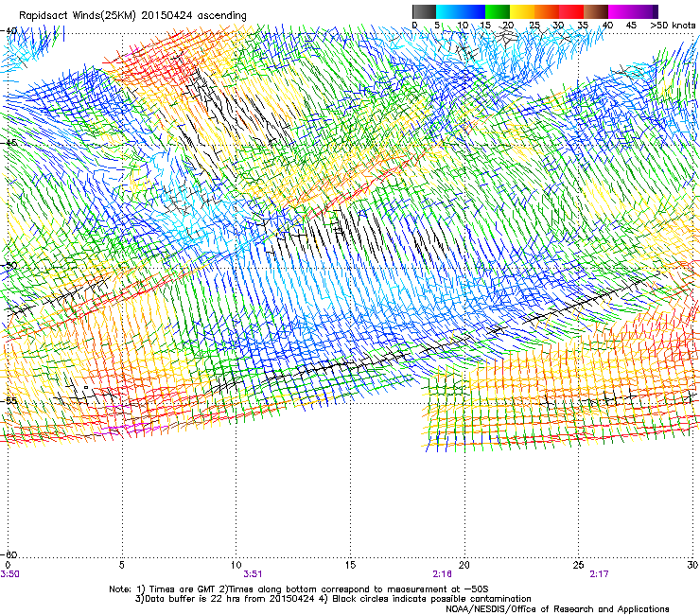Click the longitude '10' bottom axis label
700x615 pixels.
[236, 565]
